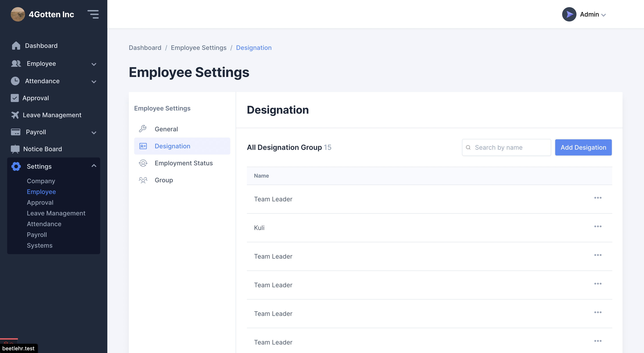Click the All Designation Group count 15

click(x=328, y=147)
